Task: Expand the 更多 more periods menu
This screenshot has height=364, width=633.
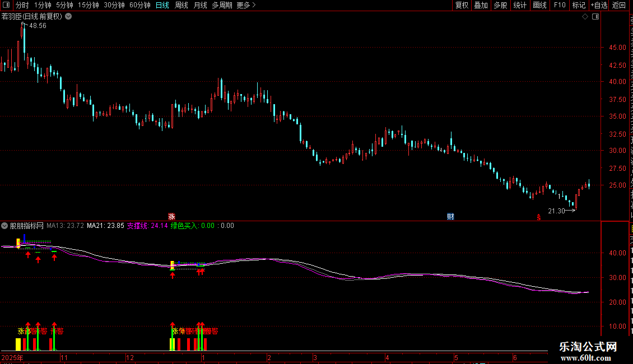Action: click(246, 5)
